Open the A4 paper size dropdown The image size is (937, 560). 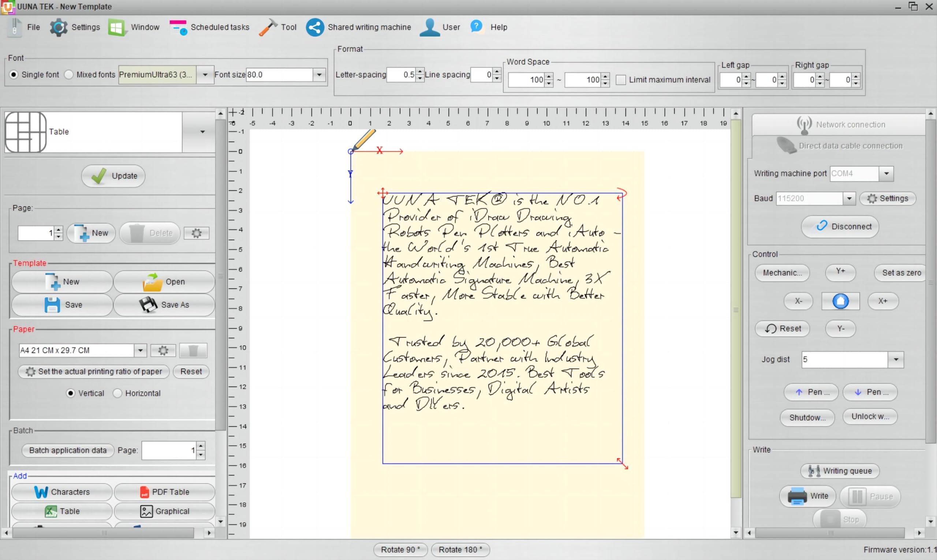coord(140,350)
